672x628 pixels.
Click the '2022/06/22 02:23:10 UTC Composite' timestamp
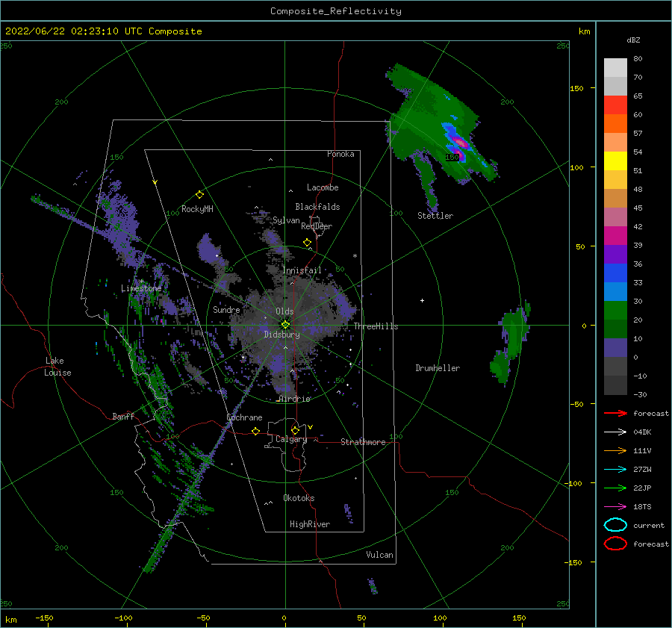(x=104, y=31)
